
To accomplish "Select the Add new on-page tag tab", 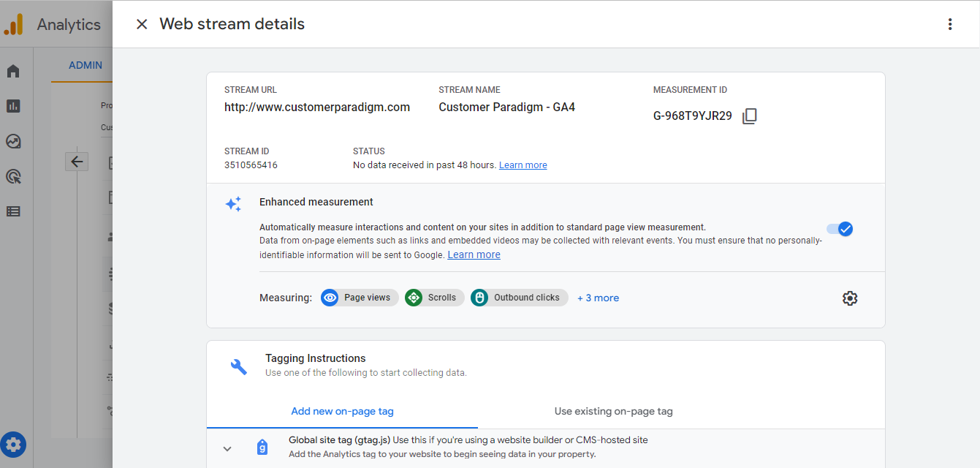I will (342, 411).
